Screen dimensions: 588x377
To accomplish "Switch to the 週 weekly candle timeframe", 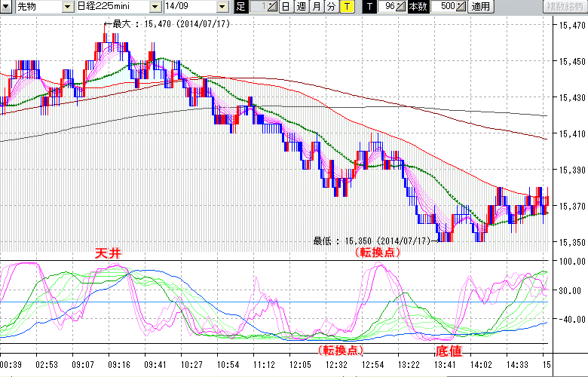I will pos(301,7).
